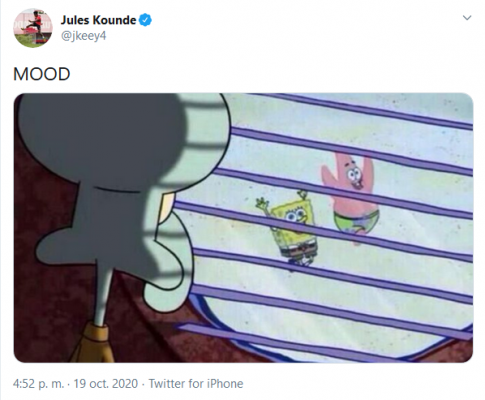The width and height of the screenshot is (485, 400).
Task: Click the 19 oct. 2020 date
Action: pyautogui.click(x=106, y=384)
